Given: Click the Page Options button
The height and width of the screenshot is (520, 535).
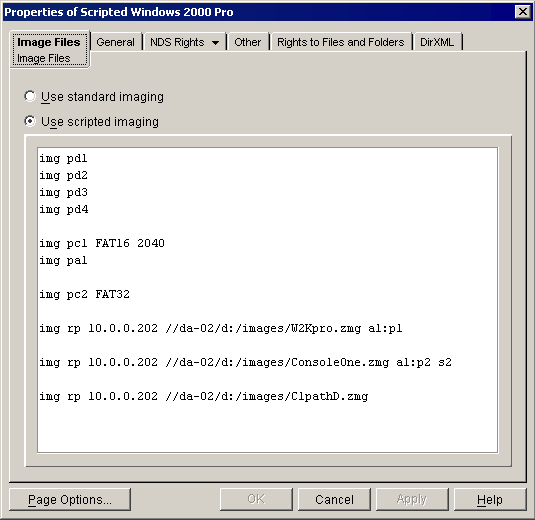Looking at the screenshot, I should click(x=70, y=500).
